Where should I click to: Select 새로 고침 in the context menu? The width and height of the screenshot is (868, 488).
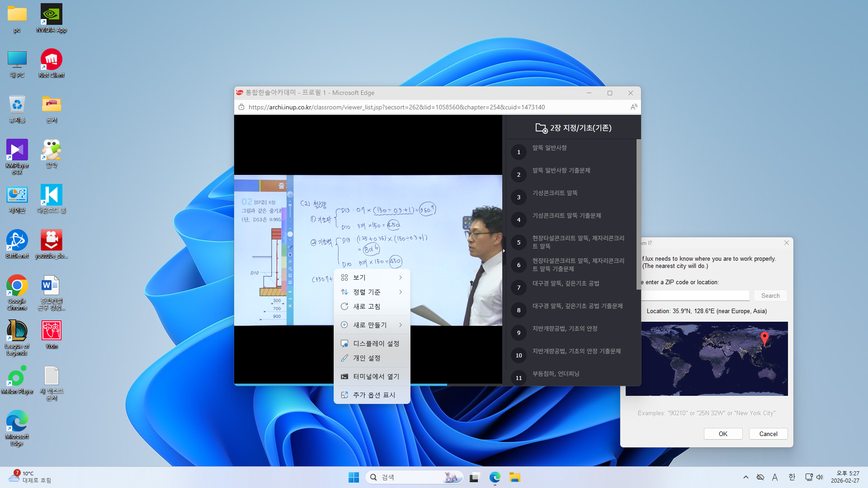[367, 306]
